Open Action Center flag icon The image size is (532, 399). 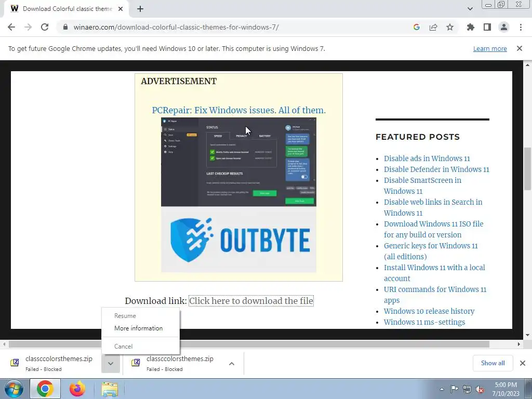tap(454, 390)
